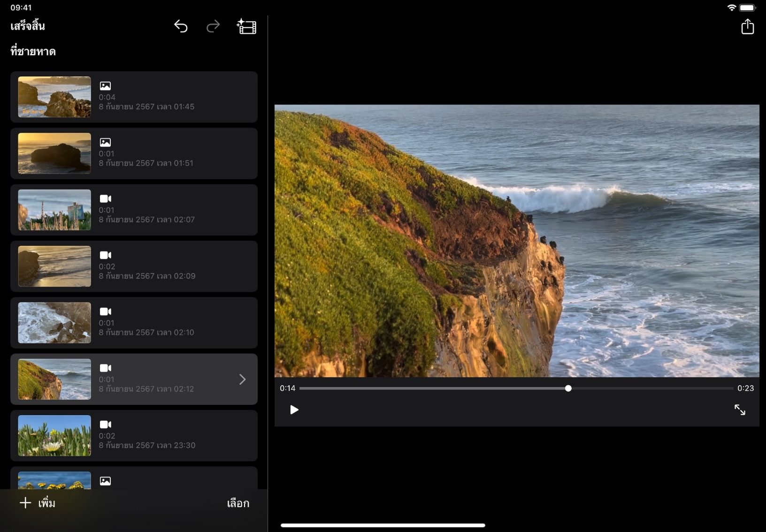Click the playback scrubber knob
The width and height of the screenshot is (766, 532).
pos(568,388)
